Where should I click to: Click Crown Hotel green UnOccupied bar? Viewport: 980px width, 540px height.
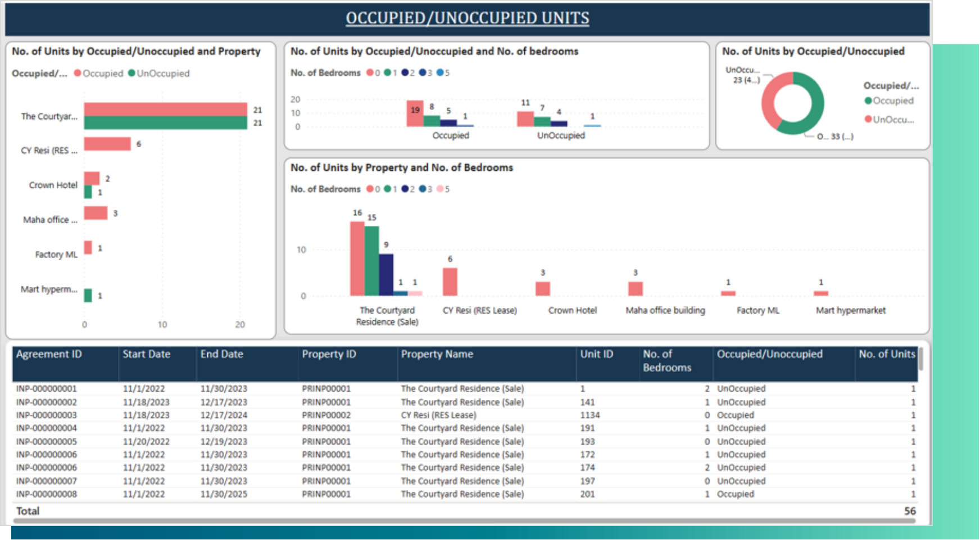click(88, 192)
